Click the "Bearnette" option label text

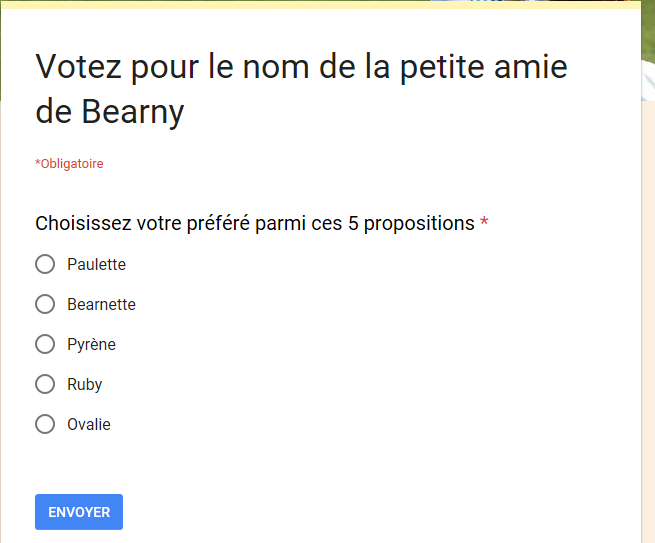(x=101, y=304)
